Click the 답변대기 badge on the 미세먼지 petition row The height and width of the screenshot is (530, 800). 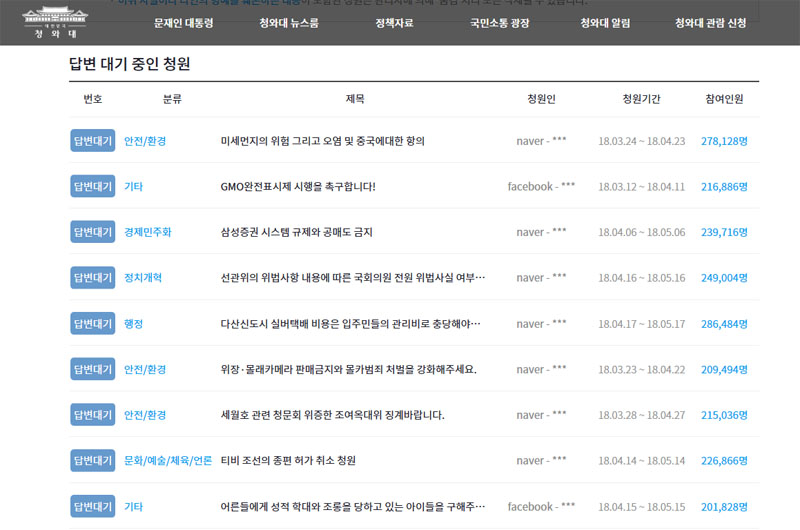tap(93, 140)
